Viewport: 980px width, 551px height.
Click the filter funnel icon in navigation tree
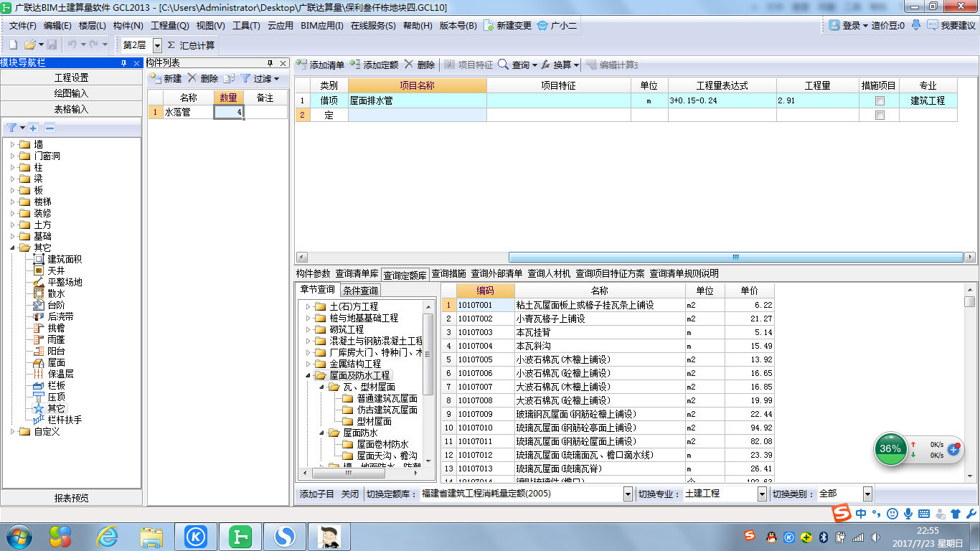(11, 128)
